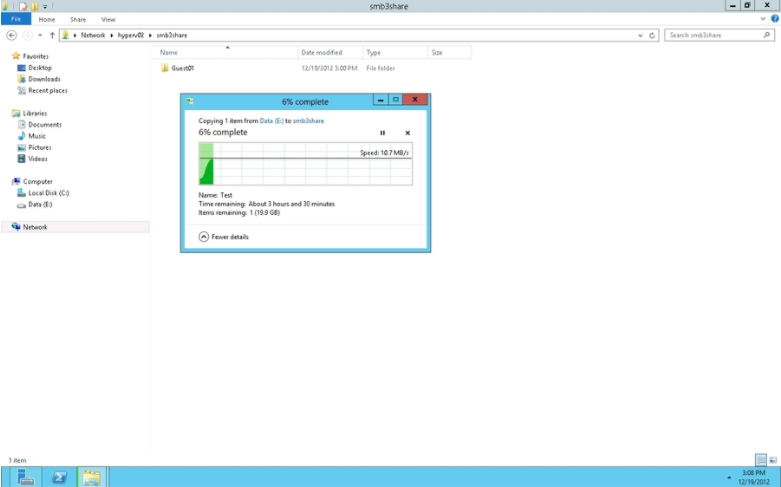Open Local Disk (C:)
This screenshot has width=781, height=487.
pyautogui.click(x=48, y=193)
